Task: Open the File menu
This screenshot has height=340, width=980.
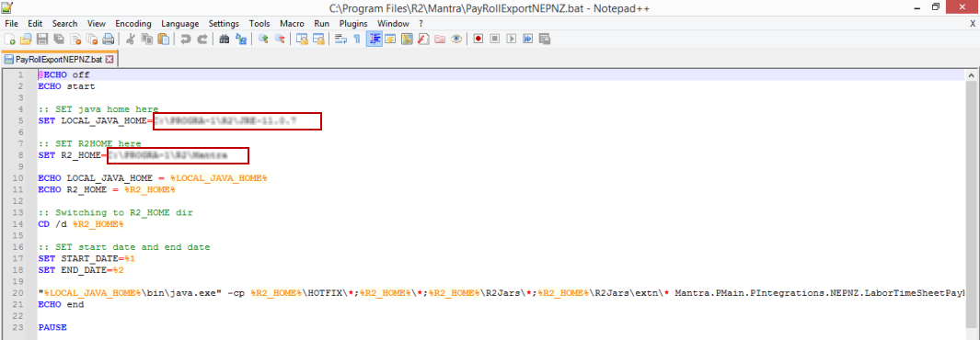Action: pos(11,24)
